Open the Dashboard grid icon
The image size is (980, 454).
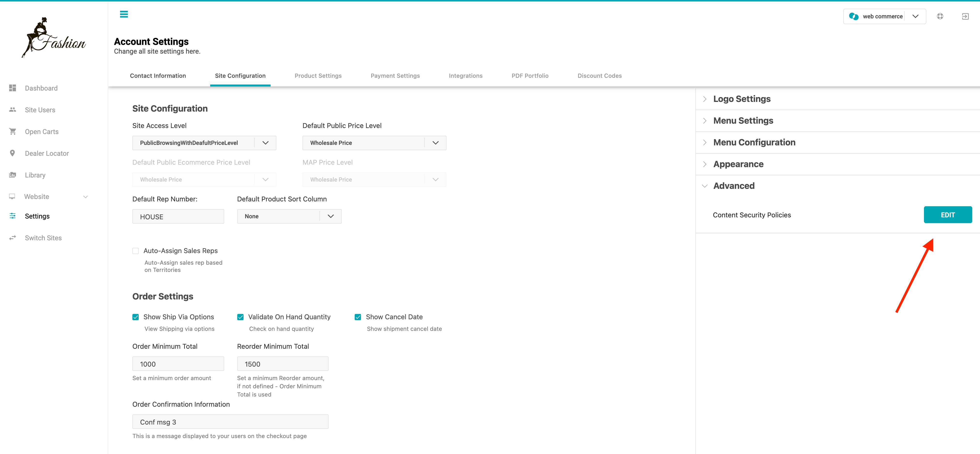pyautogui.click(x=13, y=88)
